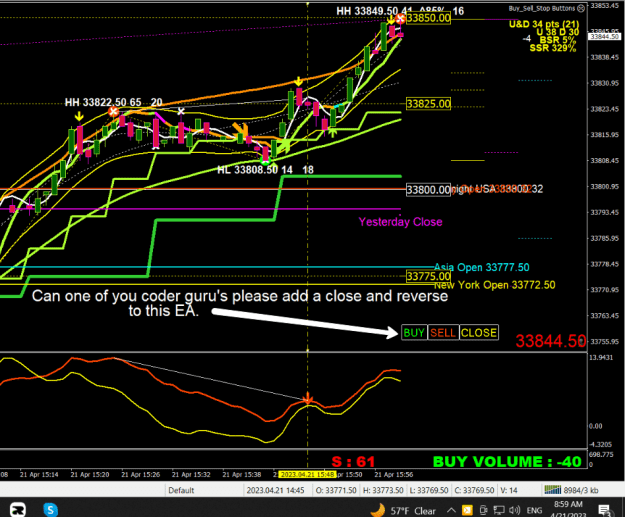Click the yellow tray icon beside the chevron
Viewport: 625px width, 517px height.
click(467, 510)
